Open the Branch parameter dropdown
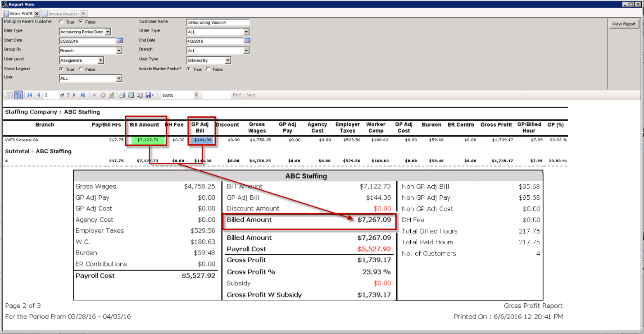644x334 pixels. (246, 51)
